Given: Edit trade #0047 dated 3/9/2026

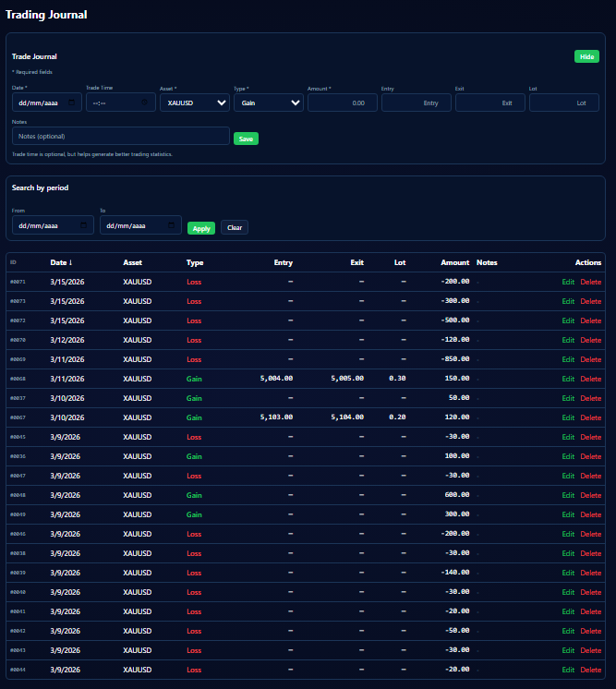Looking at the screenshot, I should click(568, 476).
